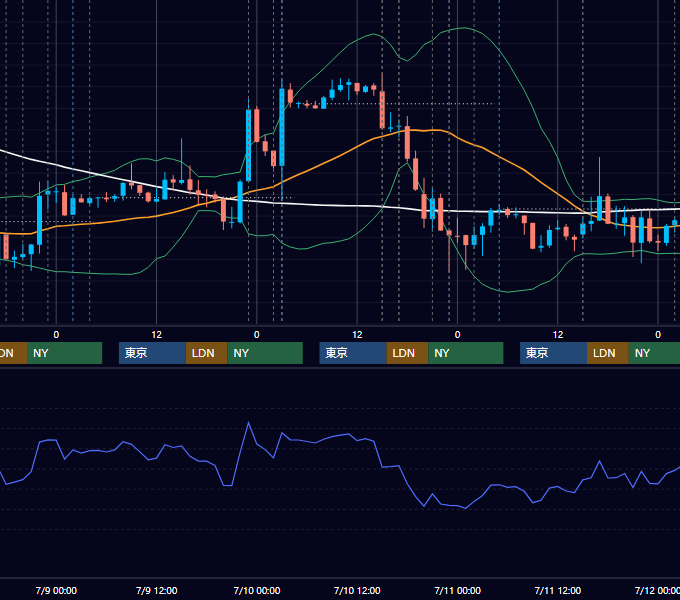Click the NY session block spanning 7/9 00:00
The width and height of the screenshot is (680, 600).
(64, 353)
